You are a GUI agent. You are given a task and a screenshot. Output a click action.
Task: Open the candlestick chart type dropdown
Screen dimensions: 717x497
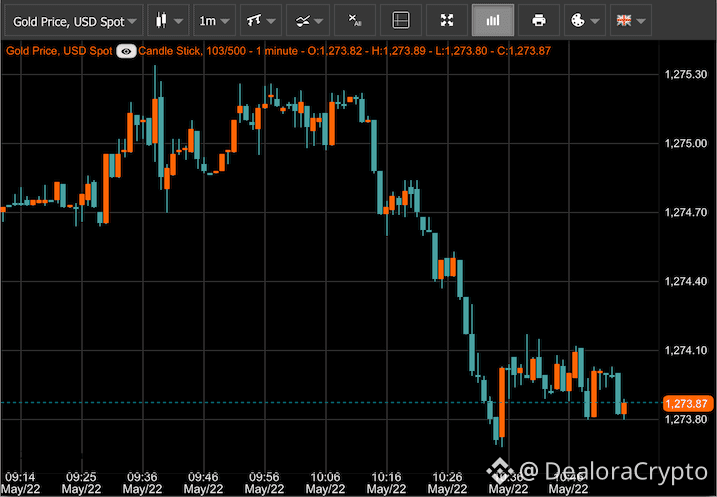(x=168, y=21)
